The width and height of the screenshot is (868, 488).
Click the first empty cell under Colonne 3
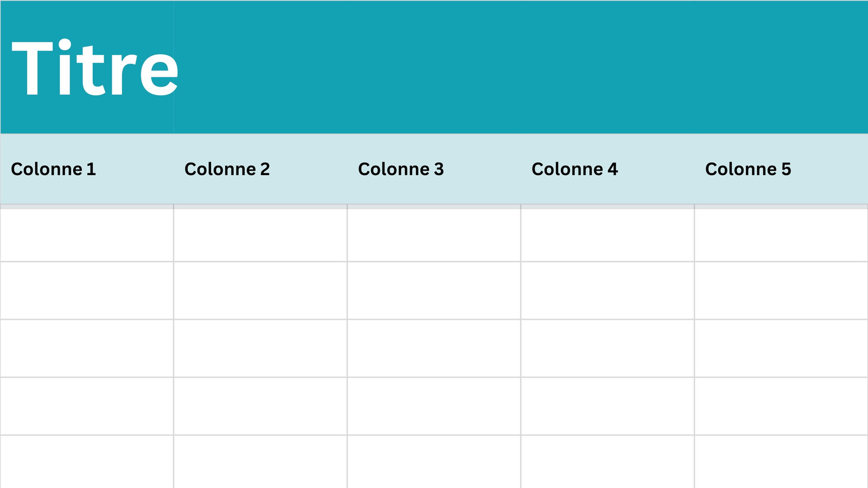(x=434, y=233)
